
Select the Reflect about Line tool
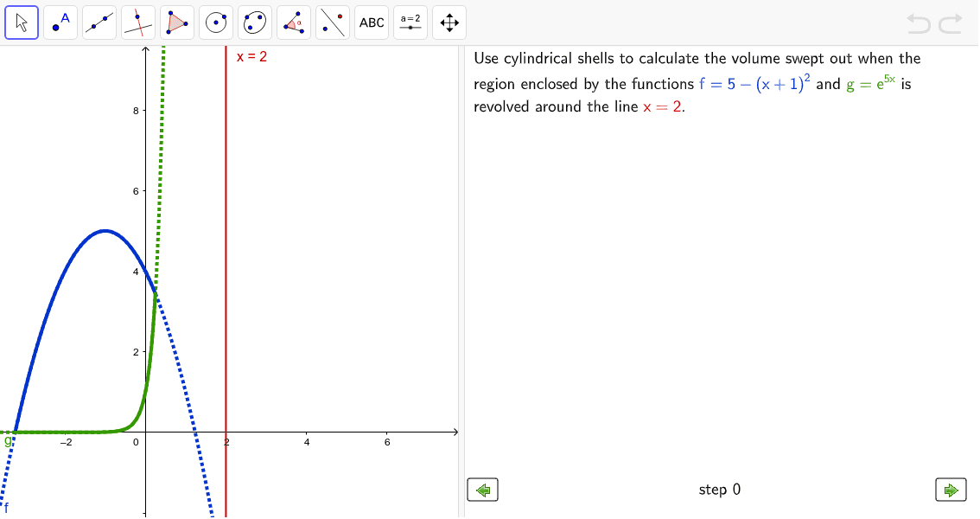click(332, 22)
